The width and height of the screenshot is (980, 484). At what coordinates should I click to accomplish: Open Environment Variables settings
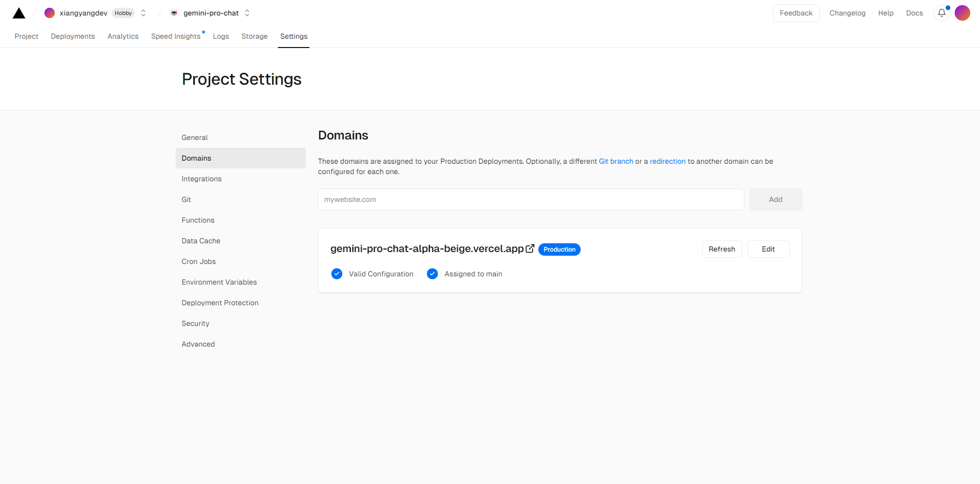[241, 282]
